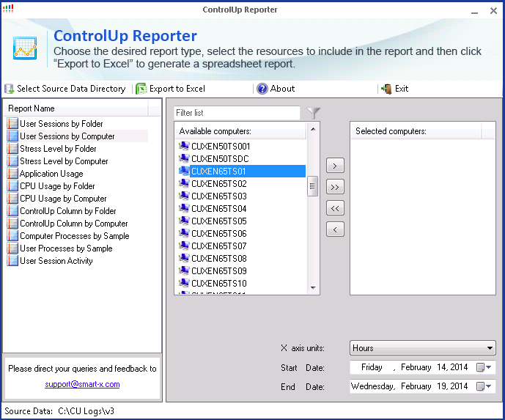Viewport: 505px width, 420px height.
Task: Click computer icon next to CUXEN65TS08
Action: click(184, 258)
